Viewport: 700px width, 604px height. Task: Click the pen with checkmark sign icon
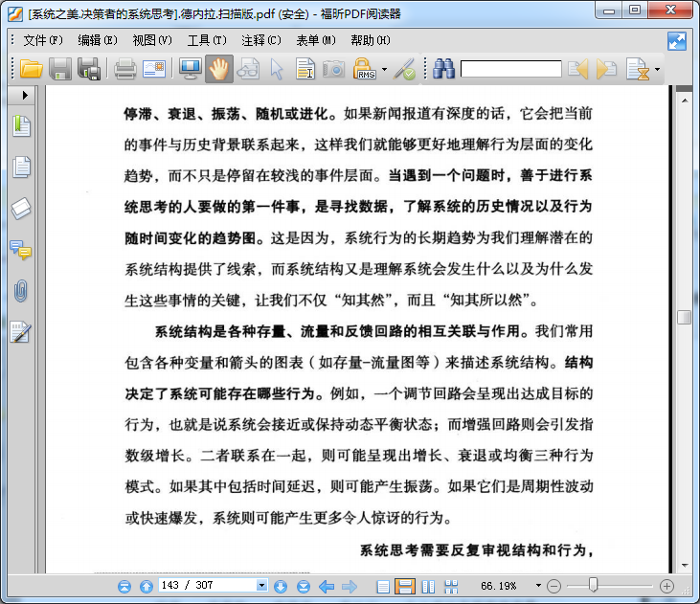(x=404, y=69)
